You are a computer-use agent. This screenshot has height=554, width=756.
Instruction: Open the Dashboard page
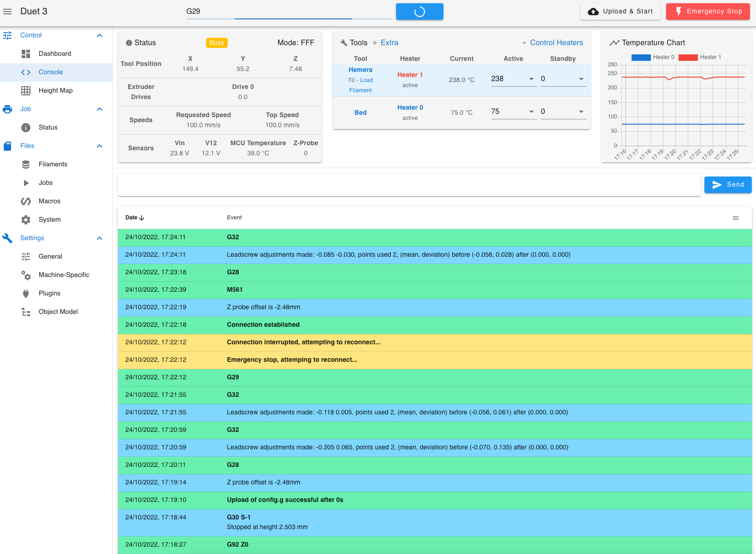point(56,53)
